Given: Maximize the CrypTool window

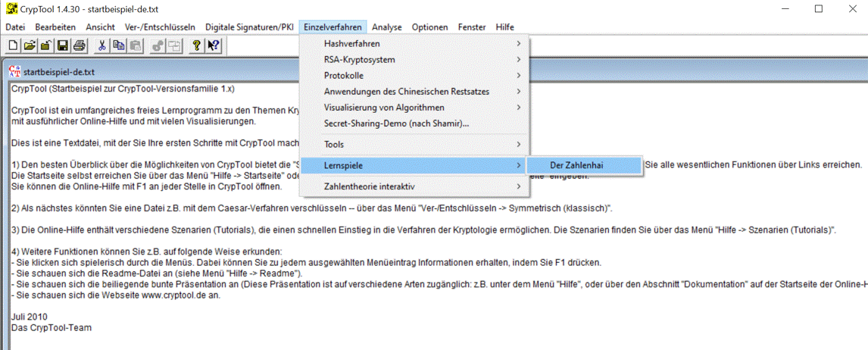Looking at the screenshot, I should point(819,9).
